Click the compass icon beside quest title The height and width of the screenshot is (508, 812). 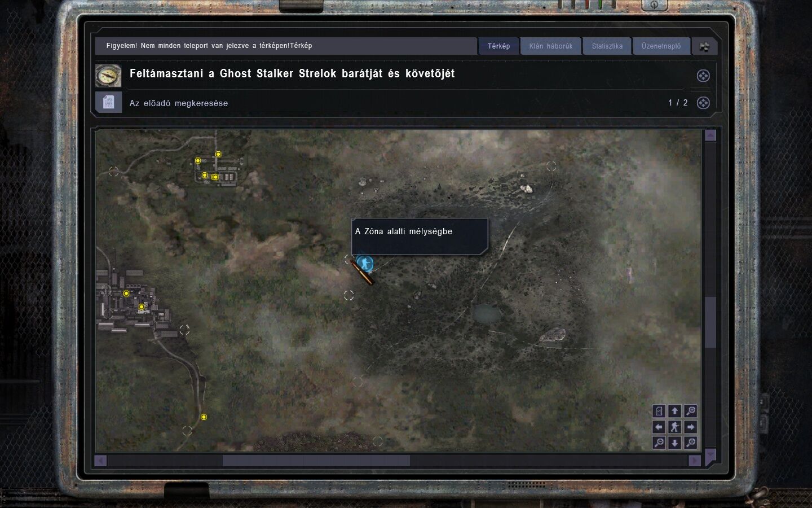click(108, 76)
